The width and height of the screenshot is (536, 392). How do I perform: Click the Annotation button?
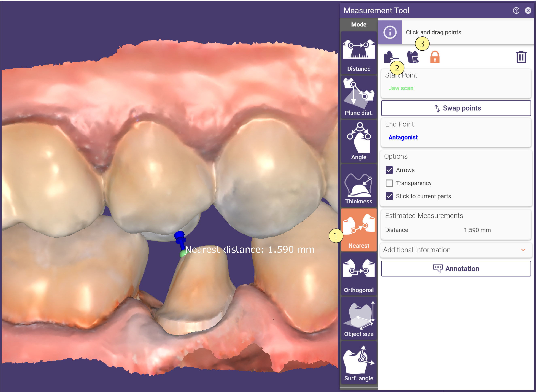click(x=456, y=269)
